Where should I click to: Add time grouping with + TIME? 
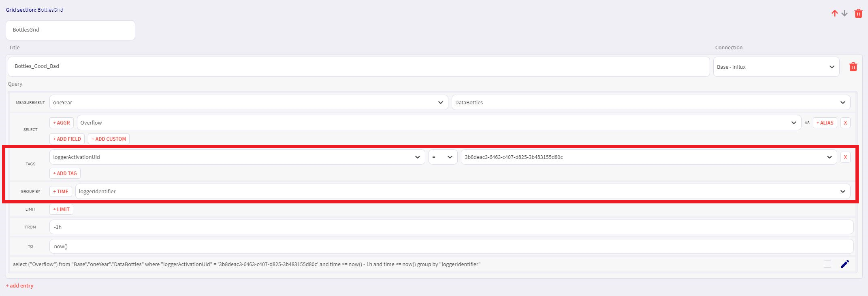coord(61,191)
